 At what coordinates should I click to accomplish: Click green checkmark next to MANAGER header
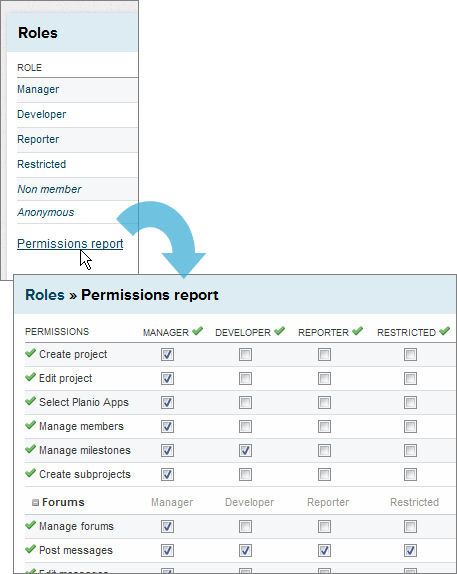[x=197, y=331]
